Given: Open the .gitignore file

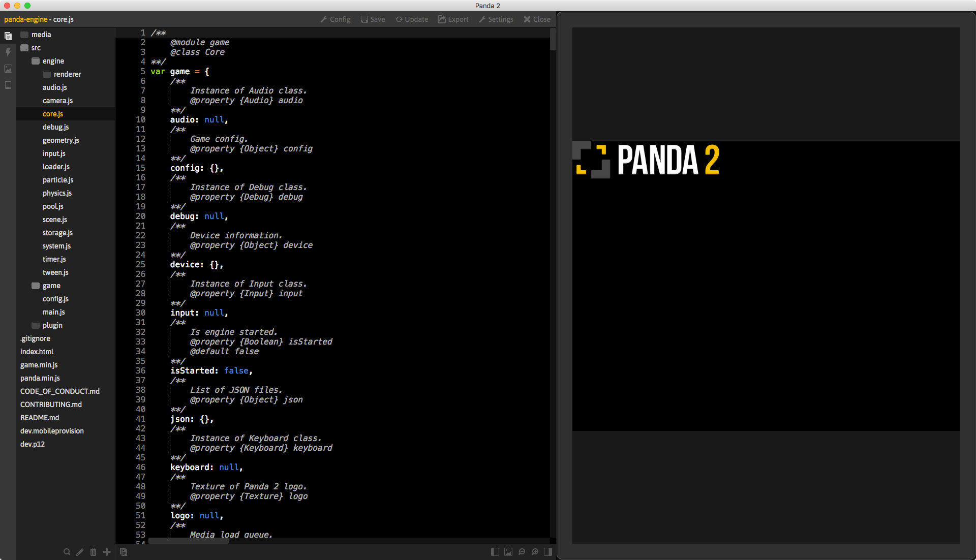Looking at the screenshot, I should [36, 338].
